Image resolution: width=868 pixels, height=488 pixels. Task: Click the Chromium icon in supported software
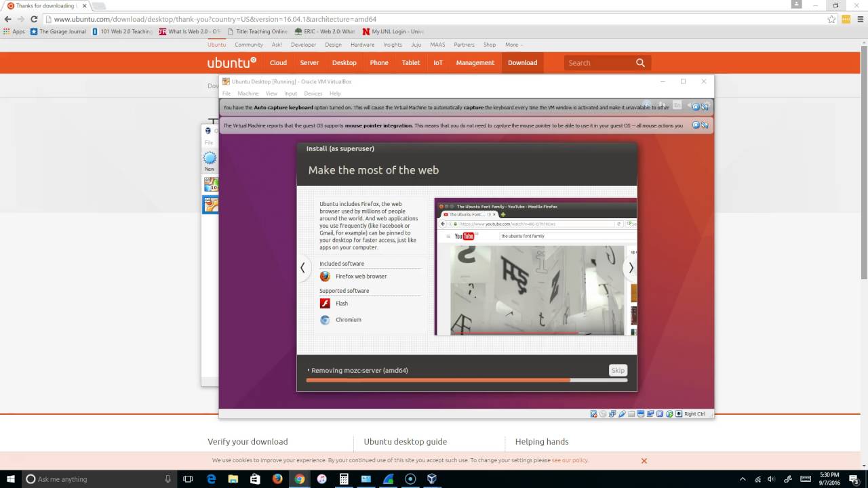click(x=325, y=320)
